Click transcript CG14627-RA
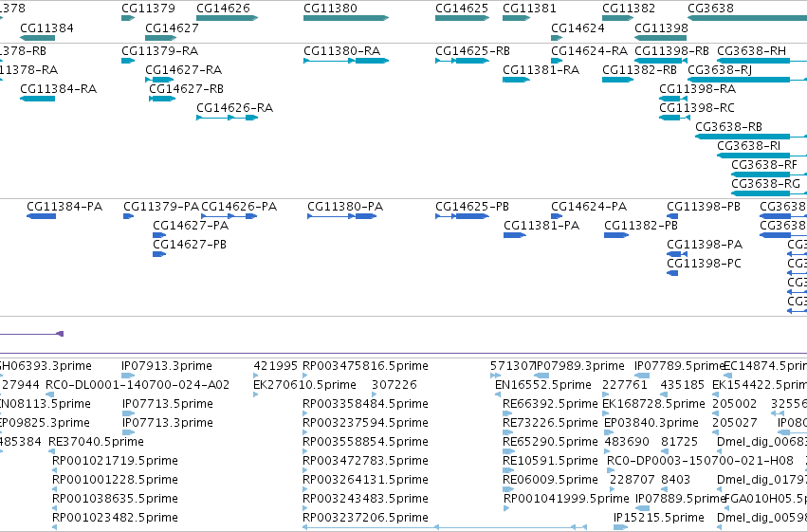The image size is (807, 532). click(184, 70)
